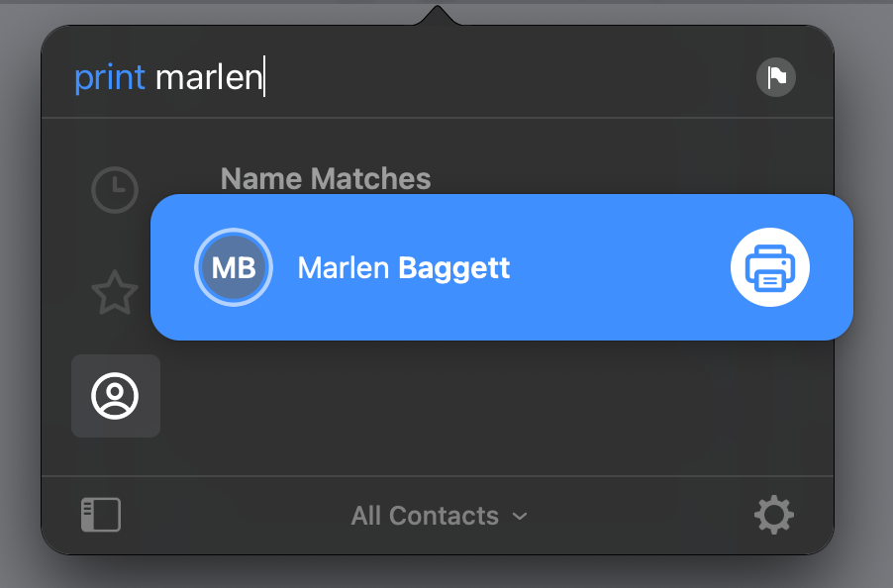Click the popover arrow tip at top

point(438,13)
